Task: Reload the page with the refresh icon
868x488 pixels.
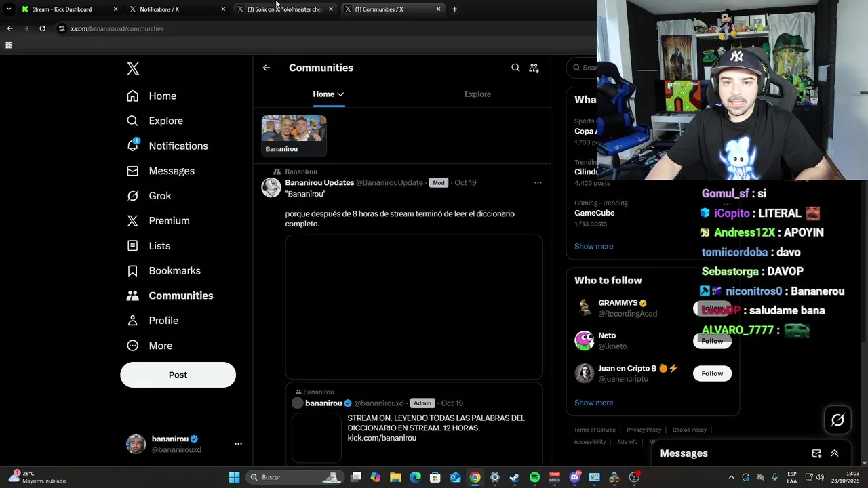Action: coord(42,28)
